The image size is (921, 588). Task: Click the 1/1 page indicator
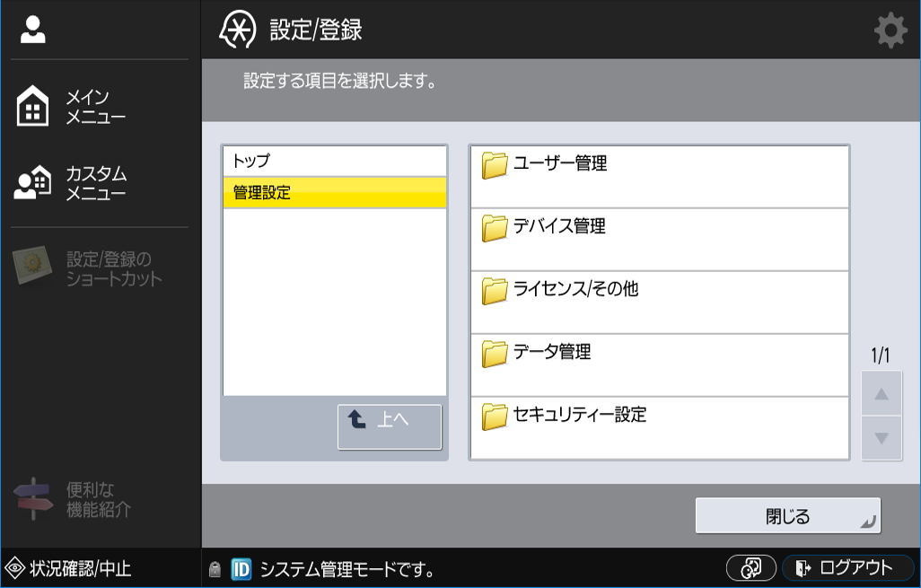880,355
